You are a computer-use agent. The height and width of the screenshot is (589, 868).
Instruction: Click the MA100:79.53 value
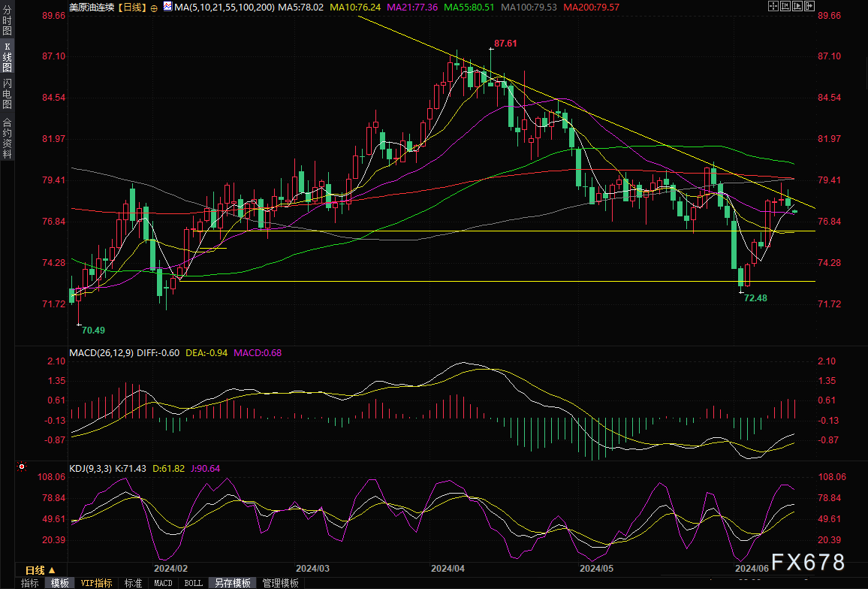(529, 8)
